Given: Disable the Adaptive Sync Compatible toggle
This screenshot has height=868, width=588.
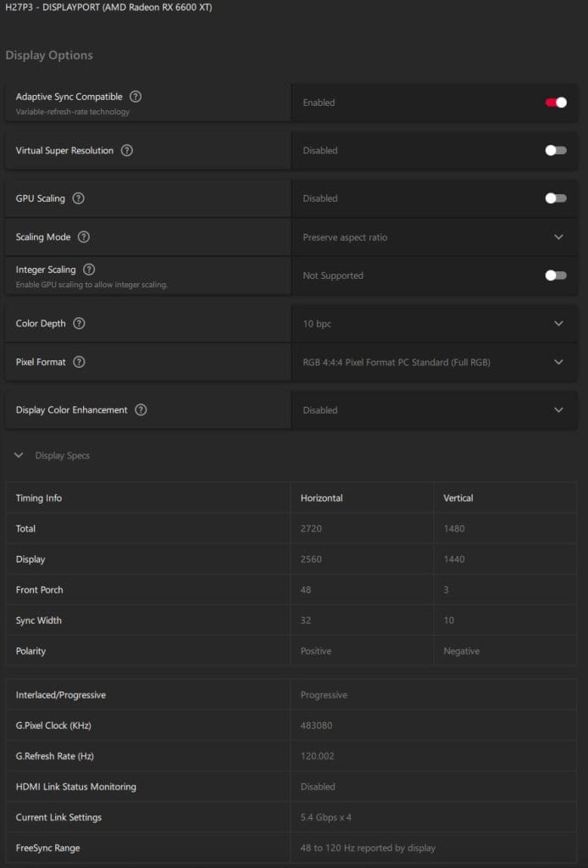Looking at the screenshot, I should pyautogui.click(x=556, y=103).
